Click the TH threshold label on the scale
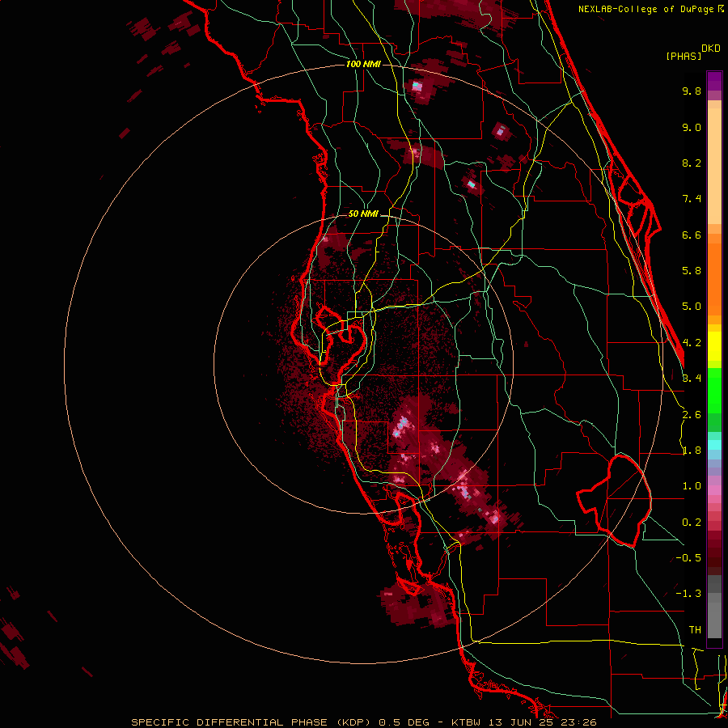The image size is (728, 728). click(x=695, y=630)
